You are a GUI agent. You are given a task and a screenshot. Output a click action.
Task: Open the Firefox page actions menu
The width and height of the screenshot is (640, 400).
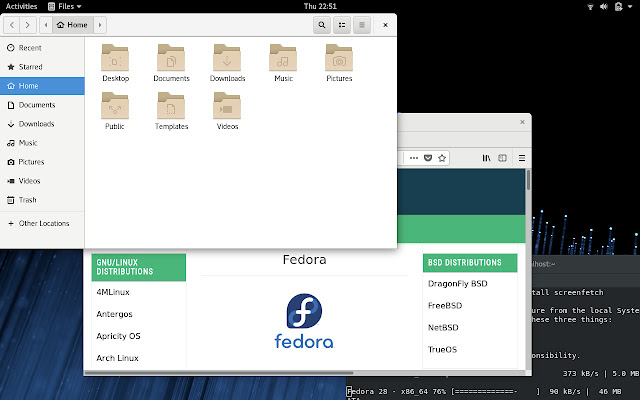[413, 158]
